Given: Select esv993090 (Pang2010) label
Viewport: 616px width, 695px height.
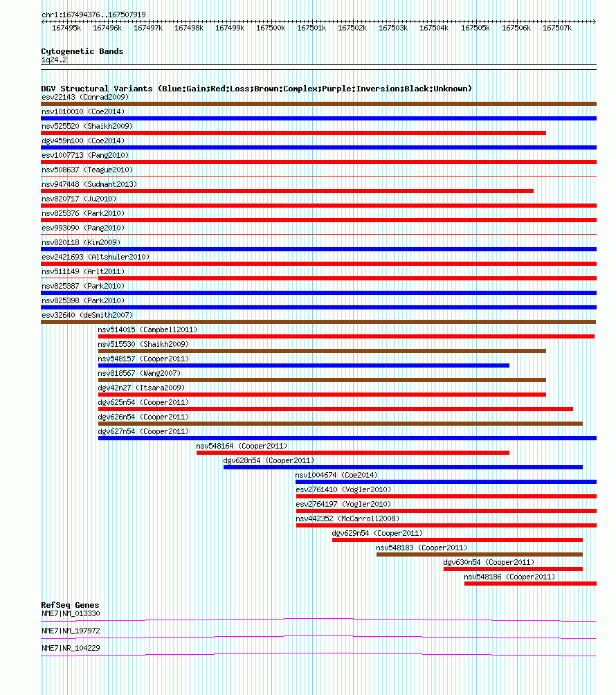Looking at the screenshot, I should coord(83,228).
